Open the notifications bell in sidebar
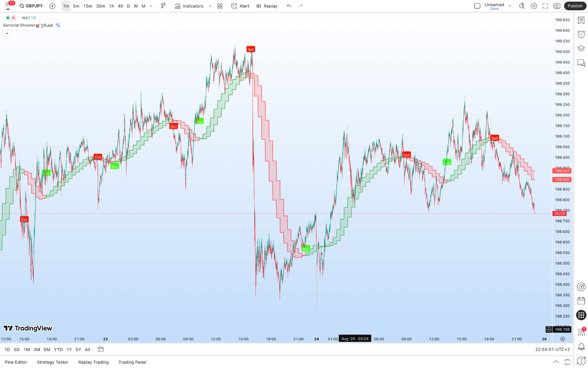This screenshot has height=368, width=588. click(x=581, y=346)
